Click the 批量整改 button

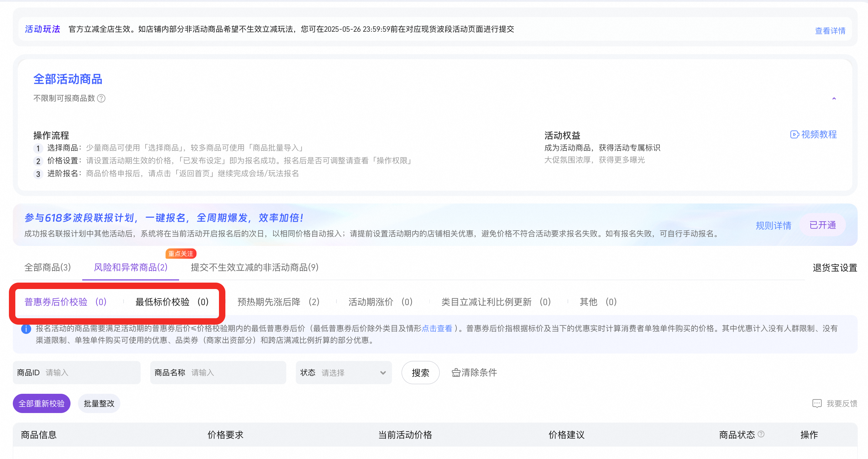99,403
